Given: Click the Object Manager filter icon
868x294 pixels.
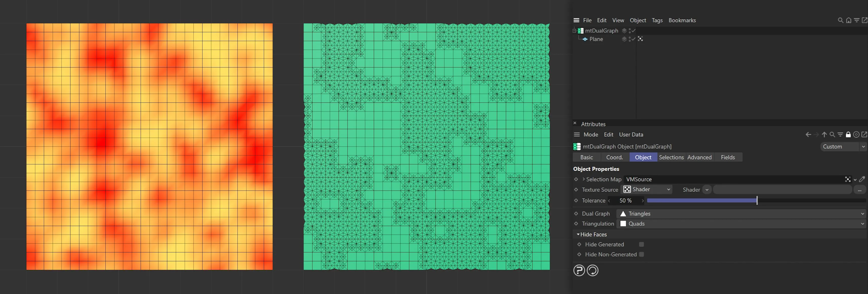Looking at the screenshot, I should click(856, 20).
